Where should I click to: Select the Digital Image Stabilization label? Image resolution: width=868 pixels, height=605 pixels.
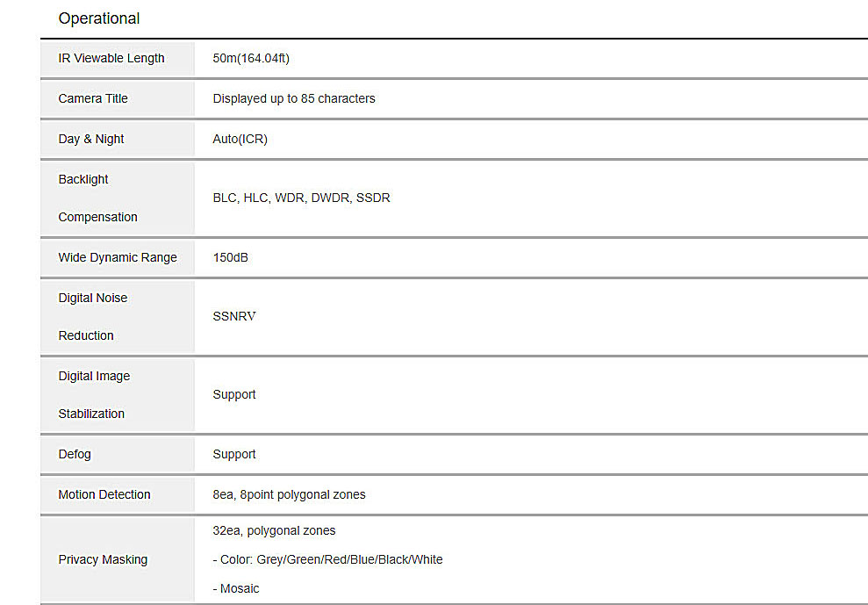click(x=94, y=395)
